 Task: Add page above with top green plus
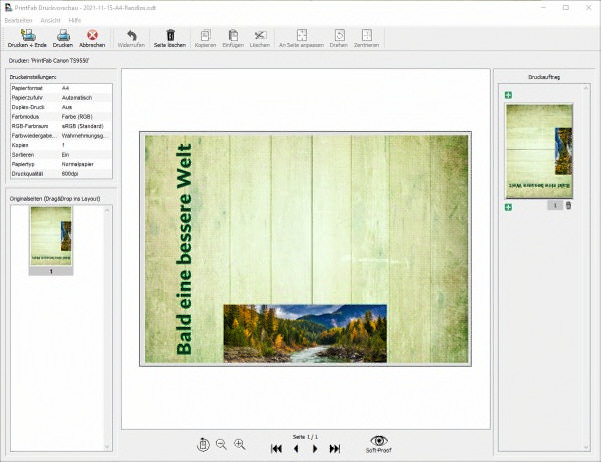509,95
